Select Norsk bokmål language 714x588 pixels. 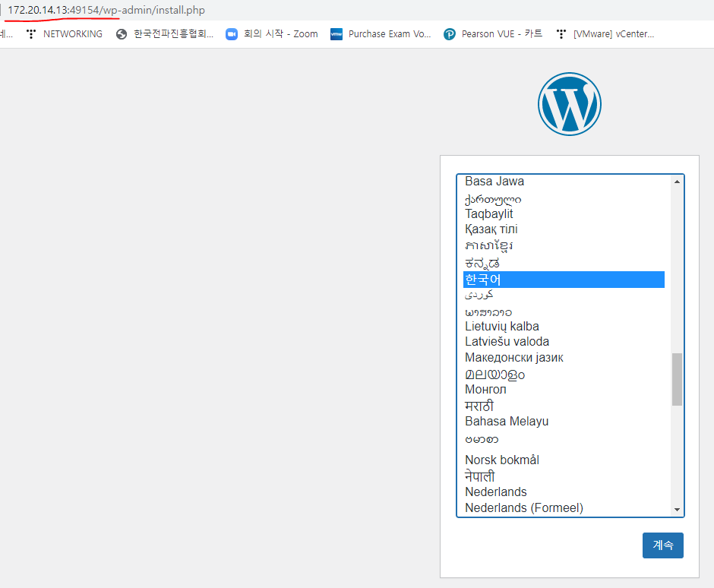(x=564, y=460)
